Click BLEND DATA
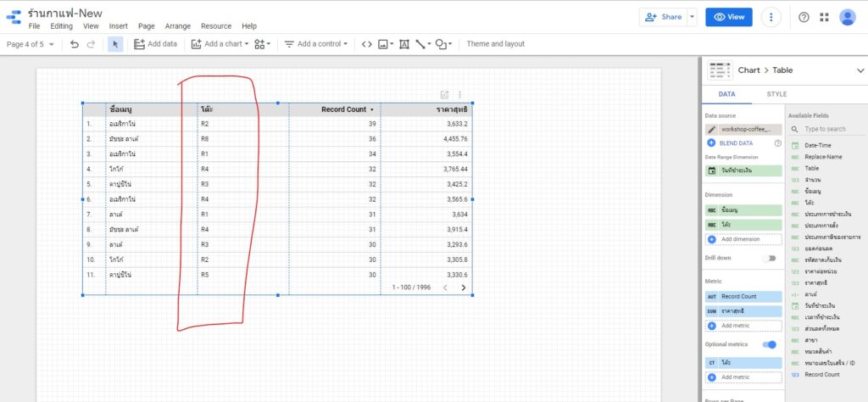This screenshot has width=868, height=402. (x=737, y=142)
